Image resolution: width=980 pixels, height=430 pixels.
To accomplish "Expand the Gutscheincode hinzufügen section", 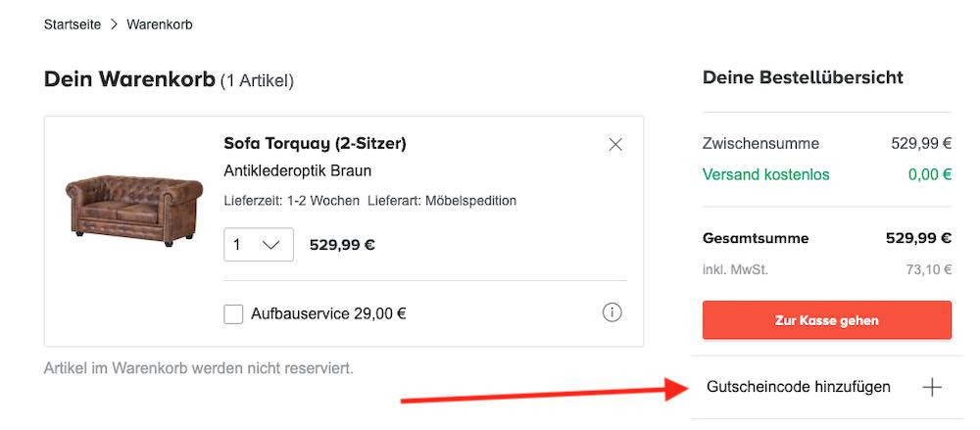I will point(799,387).
